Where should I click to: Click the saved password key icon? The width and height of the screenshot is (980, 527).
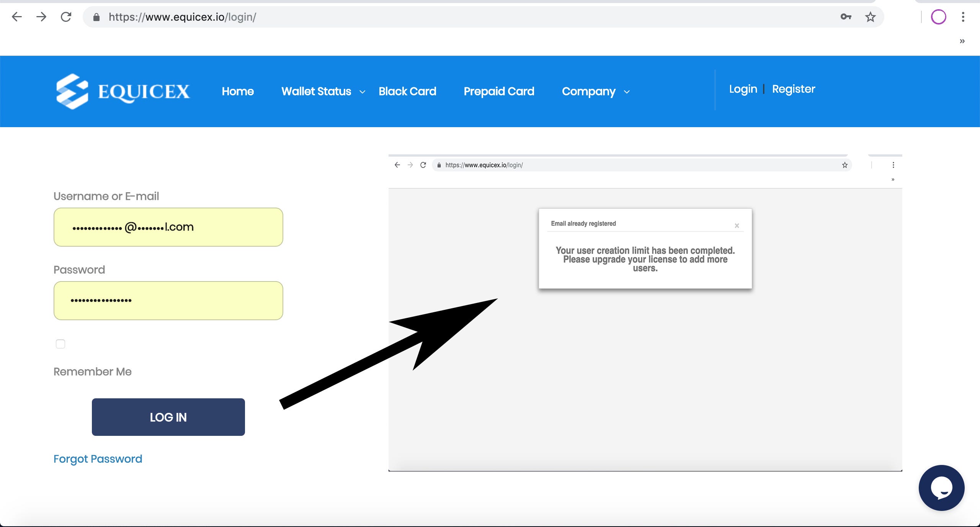(x=846, y=17)
